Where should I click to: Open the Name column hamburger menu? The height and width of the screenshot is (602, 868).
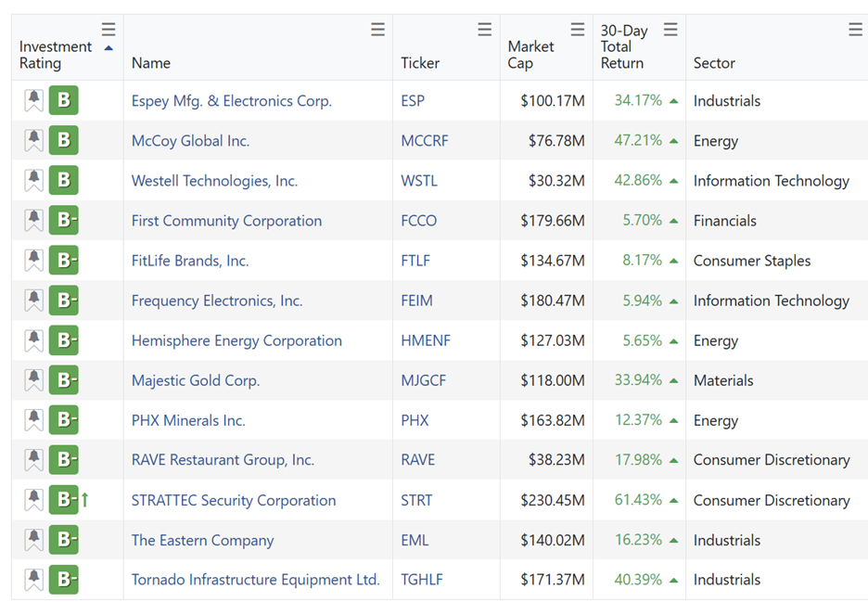tap(377, 29)
